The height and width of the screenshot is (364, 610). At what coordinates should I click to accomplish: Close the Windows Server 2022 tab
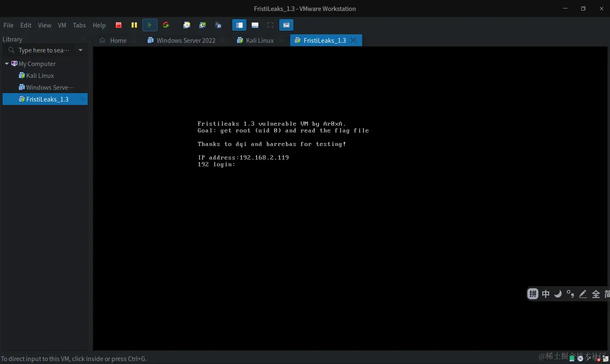223,40
